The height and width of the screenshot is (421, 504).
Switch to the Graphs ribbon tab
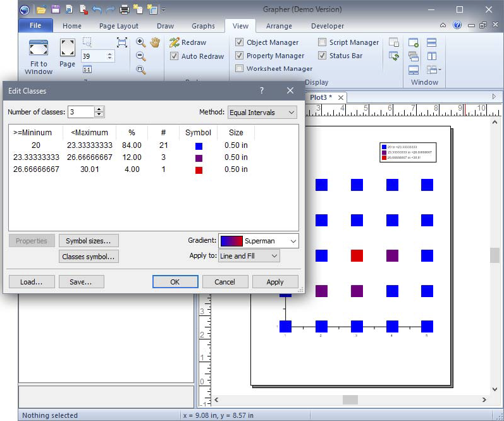[x=203, y=26]
